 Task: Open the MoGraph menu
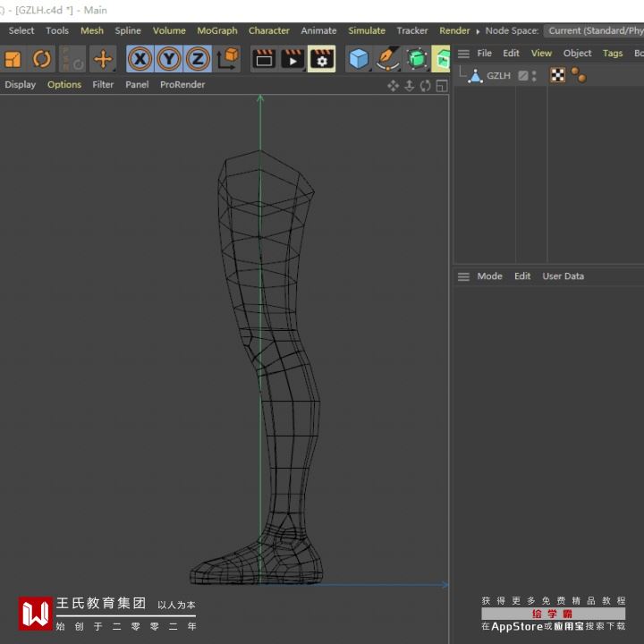[217, 30]
